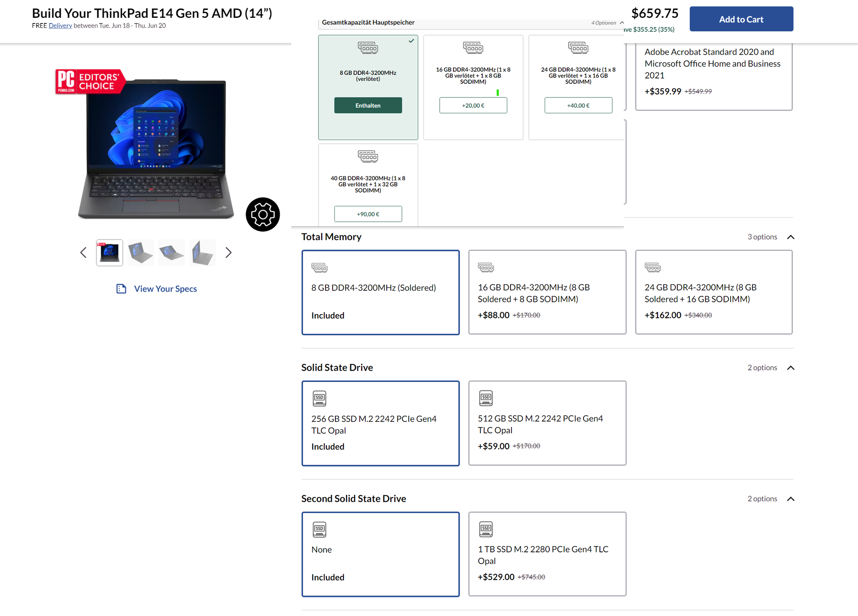Collapse Gesamtkapazität Hauptspeicher via 4 Optionen chevron

(621, 22)
